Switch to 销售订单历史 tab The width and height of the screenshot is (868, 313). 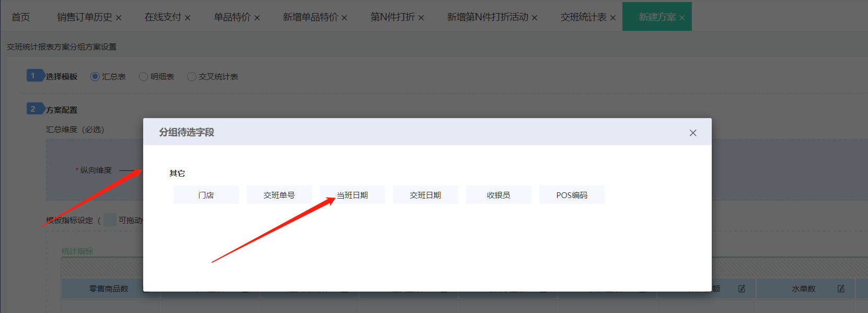click(x=85, y=17)
